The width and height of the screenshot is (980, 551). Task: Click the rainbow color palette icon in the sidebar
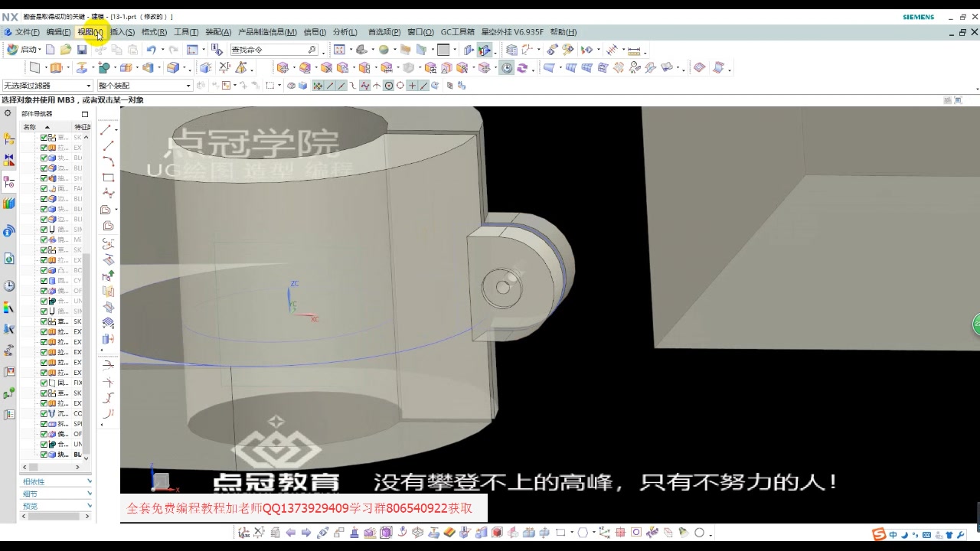8,308
